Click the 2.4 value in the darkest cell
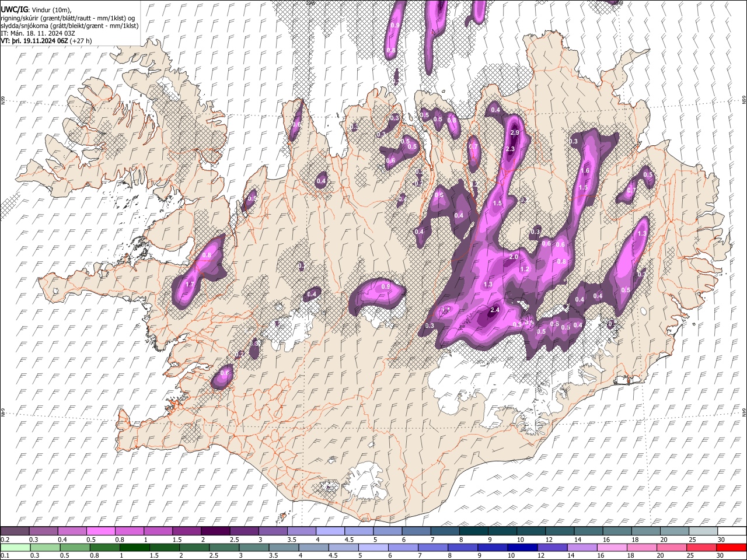 coord(495,310)
